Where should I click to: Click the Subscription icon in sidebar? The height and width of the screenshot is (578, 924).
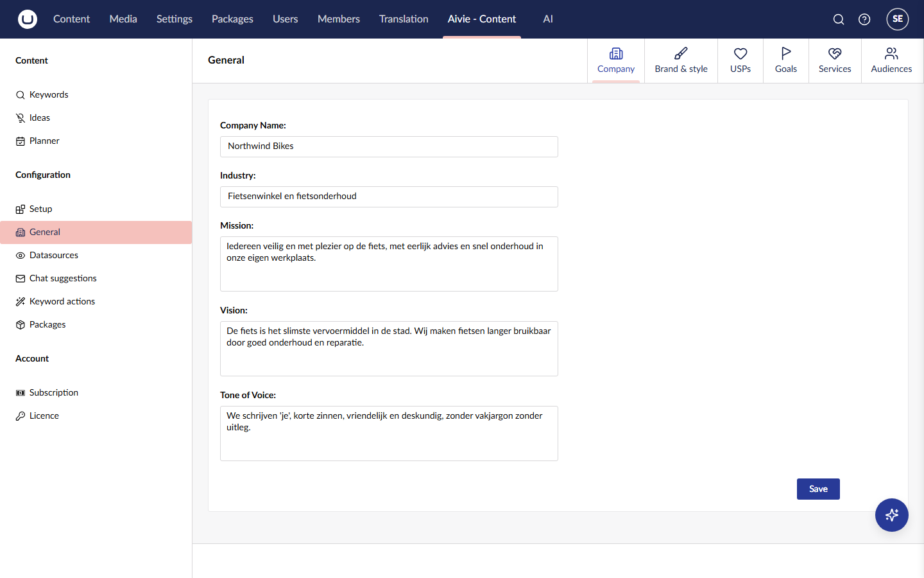click(x=21, y=393)
